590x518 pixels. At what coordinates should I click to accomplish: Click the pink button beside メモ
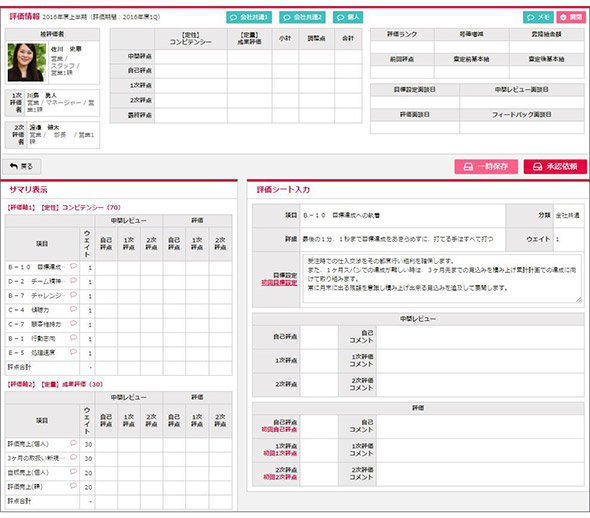[571, 17]
